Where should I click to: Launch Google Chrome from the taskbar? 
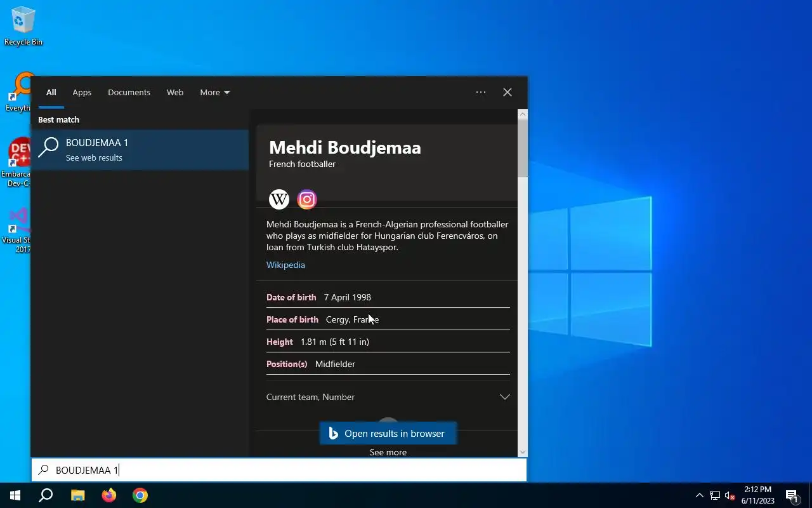coord(140,495)
